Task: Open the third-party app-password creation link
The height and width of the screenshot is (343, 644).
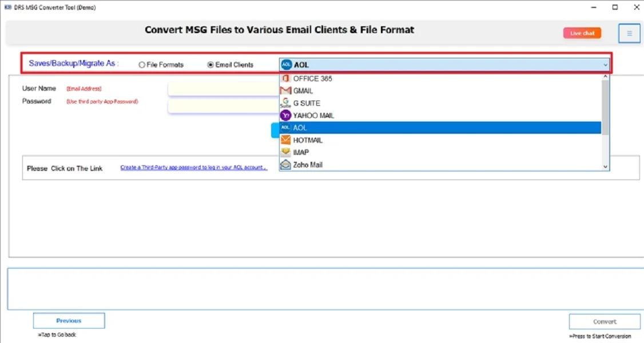Action: click(x=193, y=168)
